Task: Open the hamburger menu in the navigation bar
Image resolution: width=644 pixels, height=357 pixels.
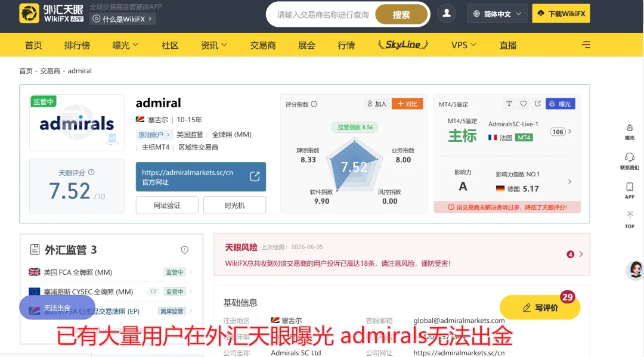Action: coord(586,45)
